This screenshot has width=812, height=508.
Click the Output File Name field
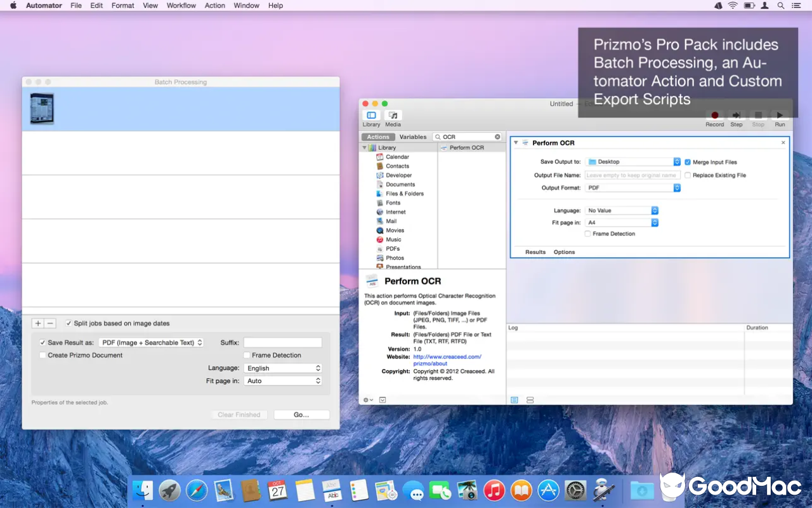pyautogui.click(x=632, y=175)
